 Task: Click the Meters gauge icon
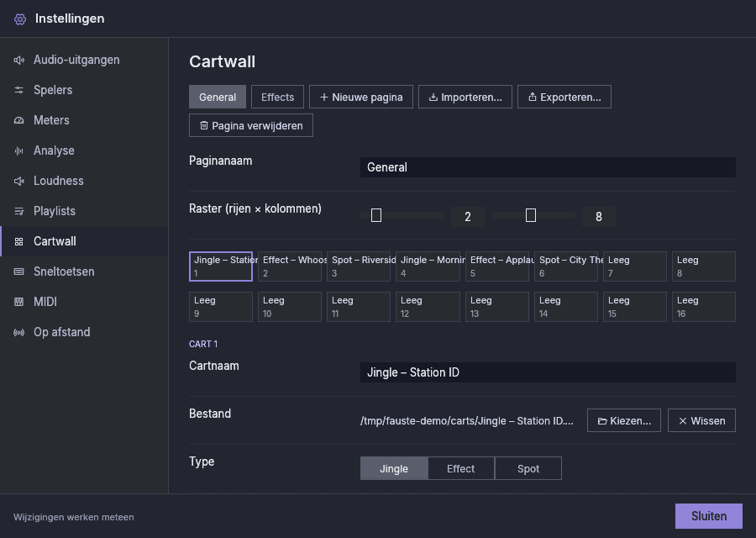pyautogui.click(x=18, y=120)
